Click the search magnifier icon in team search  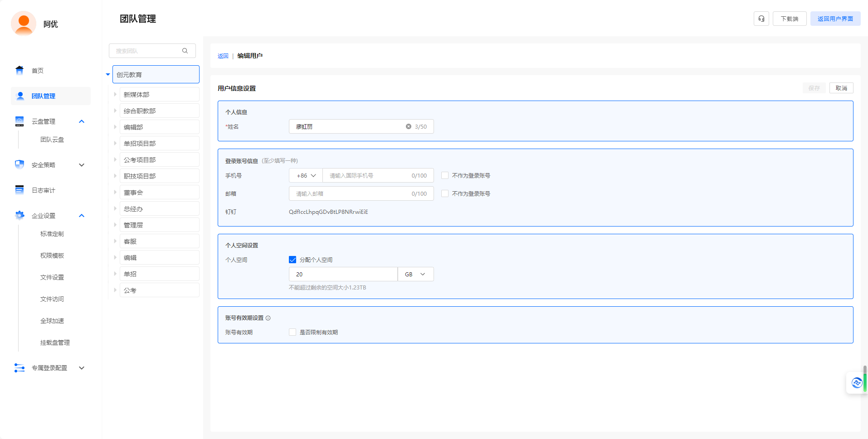[x=185, y=51]
